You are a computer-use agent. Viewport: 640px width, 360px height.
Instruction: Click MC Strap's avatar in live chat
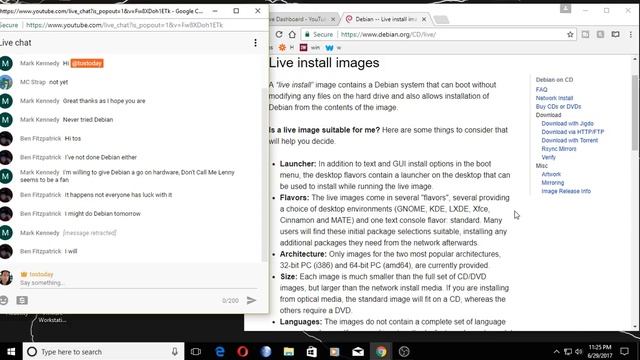click(6, 82)
